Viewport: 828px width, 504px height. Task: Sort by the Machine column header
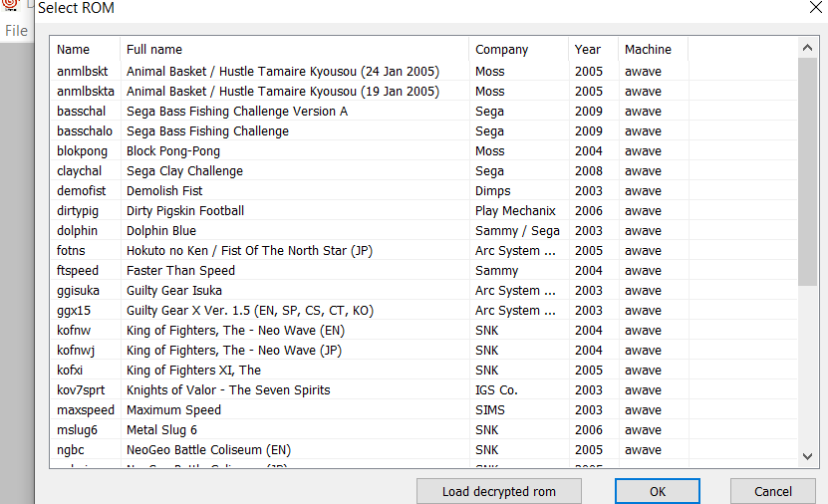[x=654, y=49]
